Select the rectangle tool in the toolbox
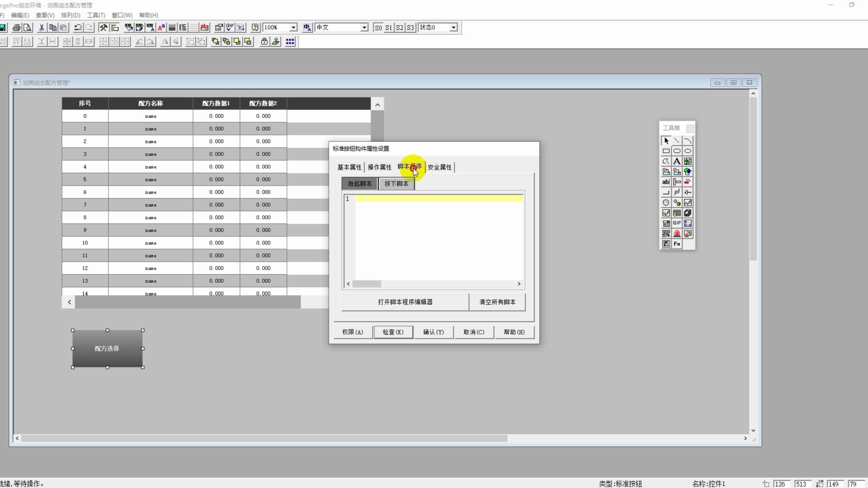Screen dimensions: 868x488 tap(666, 151)
